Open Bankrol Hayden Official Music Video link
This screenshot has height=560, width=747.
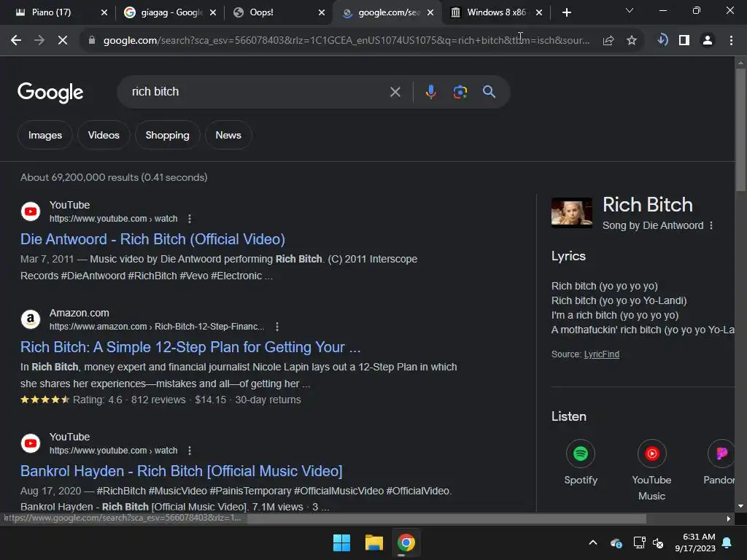[x=181, y=471]
